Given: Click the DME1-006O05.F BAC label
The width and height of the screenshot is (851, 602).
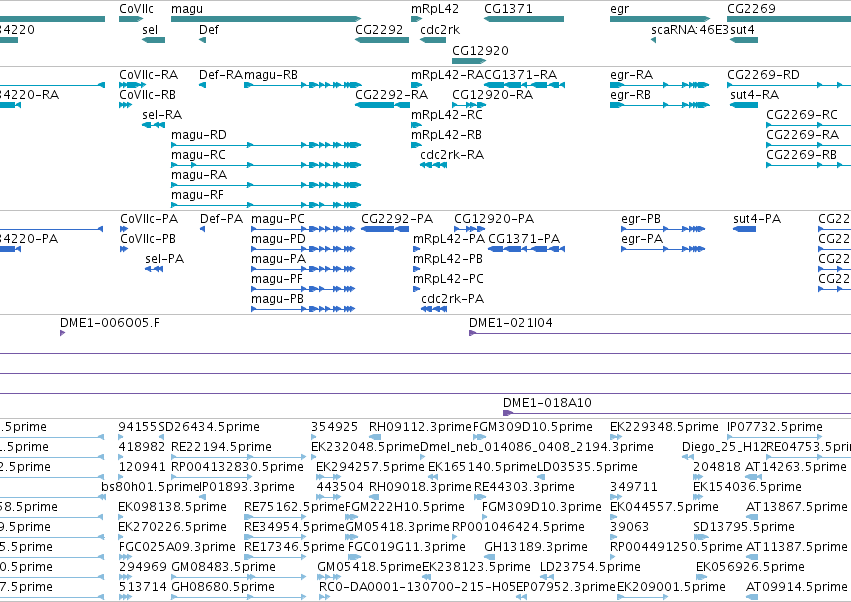Looking at the screenshot, I should (x=110, y=323).
